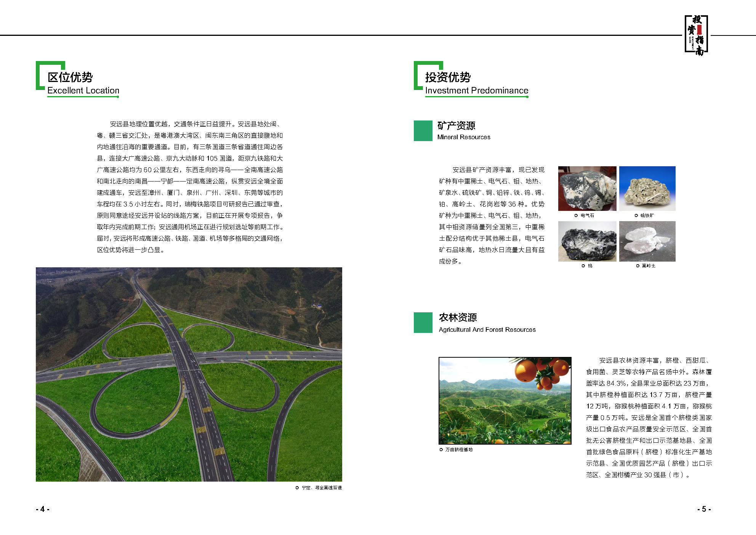756x535 pixels.
Task: Select the 钨 tungsten ore photo
Action: pyautogui.click(x=587, y=241)
